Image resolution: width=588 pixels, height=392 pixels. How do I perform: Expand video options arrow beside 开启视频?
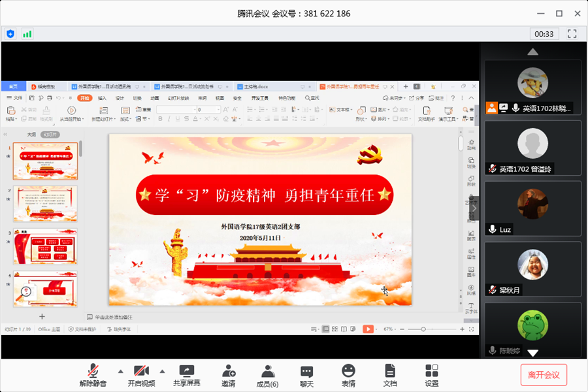click(x=162, y=371)
